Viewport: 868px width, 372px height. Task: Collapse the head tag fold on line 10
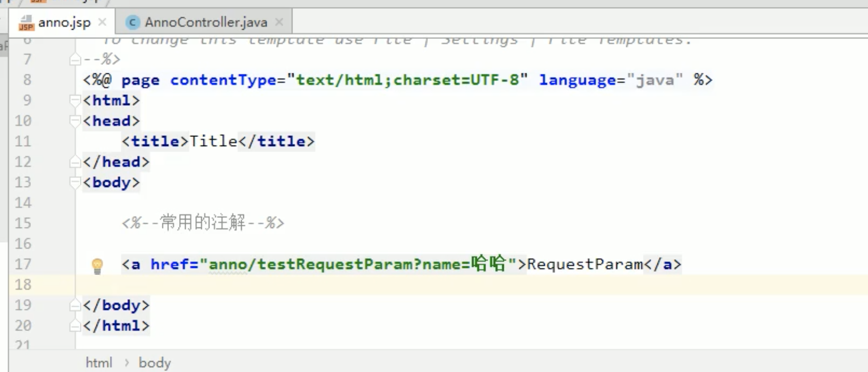75,121
